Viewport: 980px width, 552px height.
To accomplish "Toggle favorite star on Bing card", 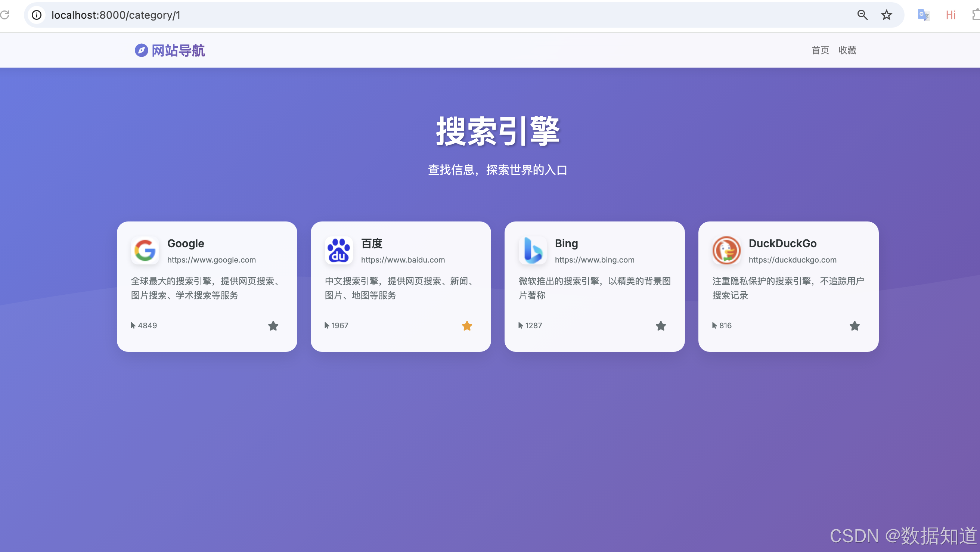I will coord(660,326).
